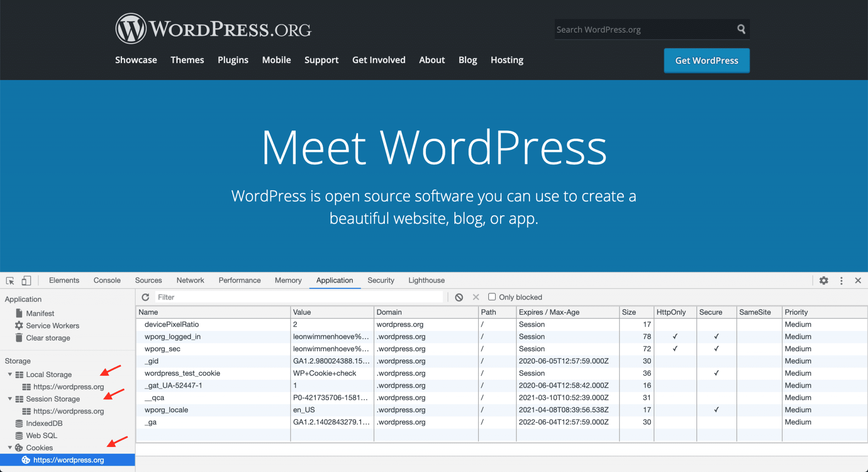The image size is (868, 472).
Task: Toggle the device toolbar icon
Action: [26, 280]
